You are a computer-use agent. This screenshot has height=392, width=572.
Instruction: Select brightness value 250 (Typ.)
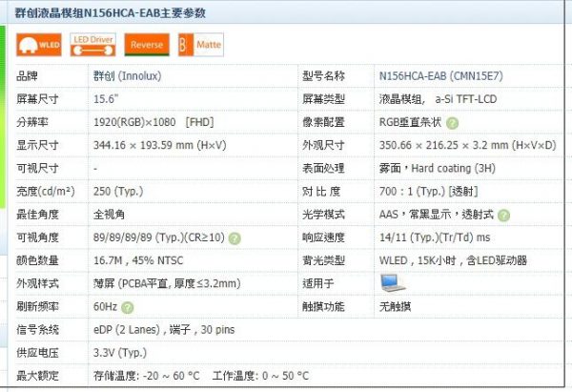point(118,192)
